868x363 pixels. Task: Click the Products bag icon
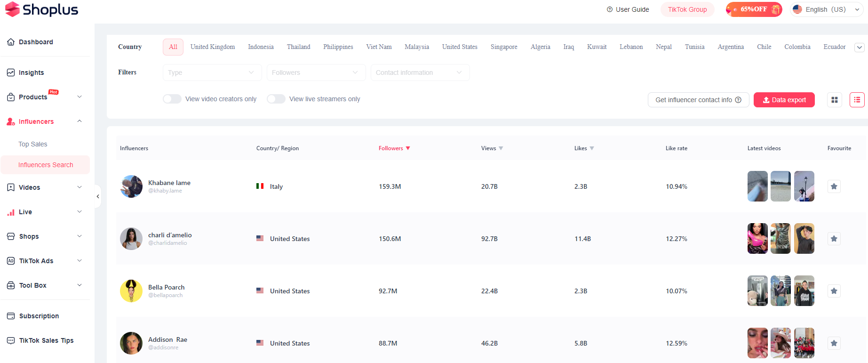tap(11, 97)
